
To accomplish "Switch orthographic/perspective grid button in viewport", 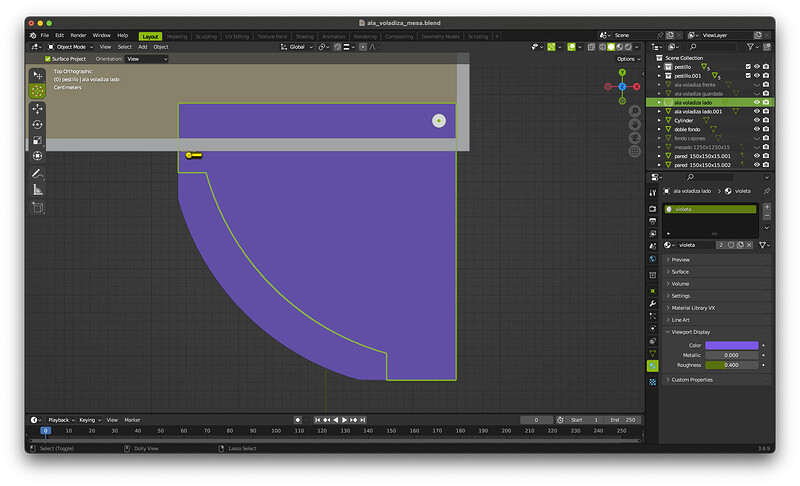I will (x=634, y=151).
